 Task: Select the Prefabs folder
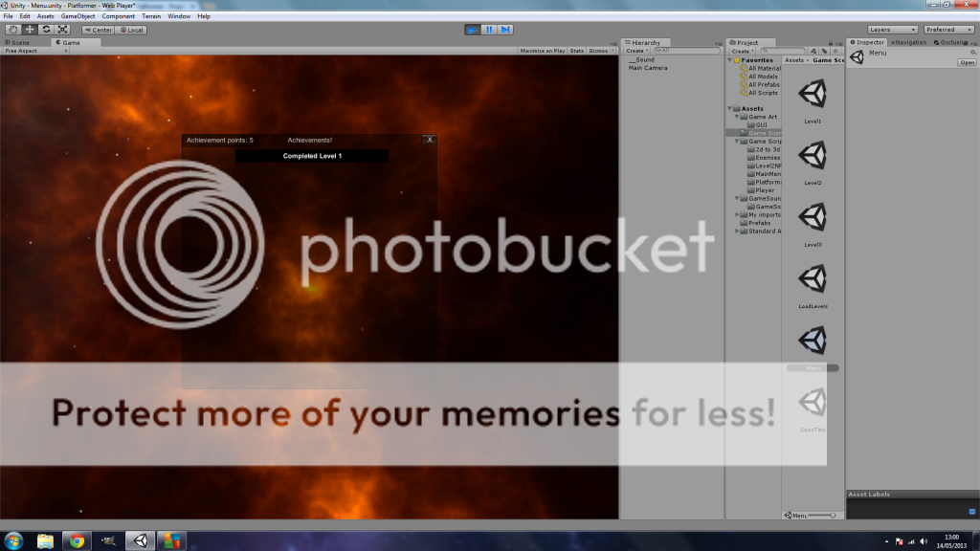coord(756,222)
